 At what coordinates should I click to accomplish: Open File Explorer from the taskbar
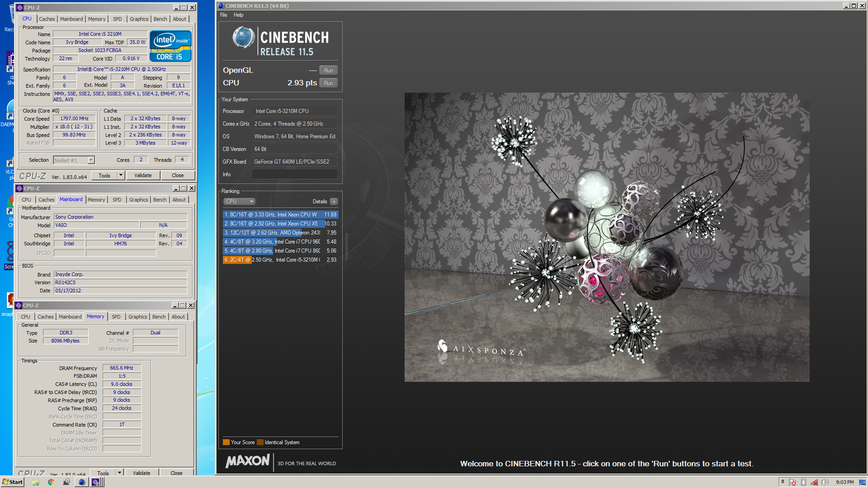click(x=36, y=482)
